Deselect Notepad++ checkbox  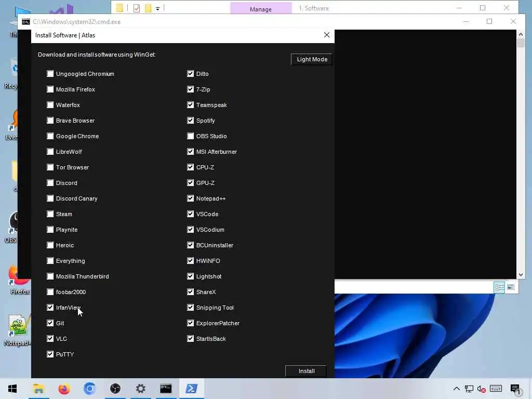[190, 198]
